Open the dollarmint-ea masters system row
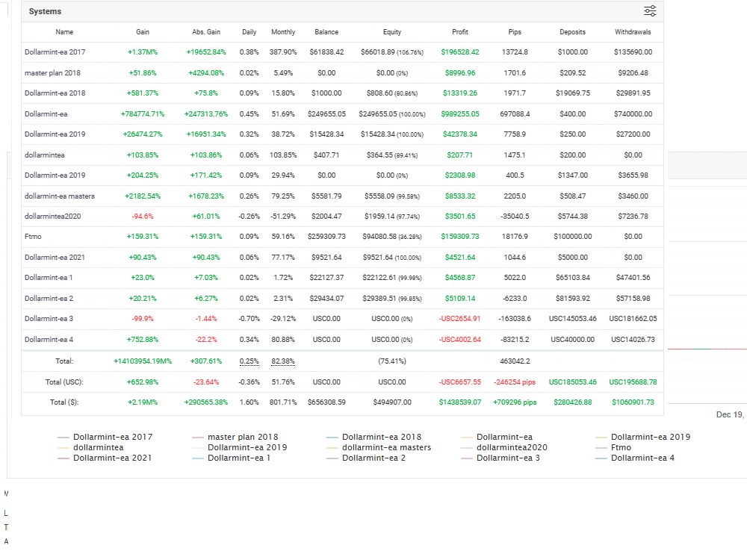The height and width of the screenshot is (560, 747). click(342, 196)
